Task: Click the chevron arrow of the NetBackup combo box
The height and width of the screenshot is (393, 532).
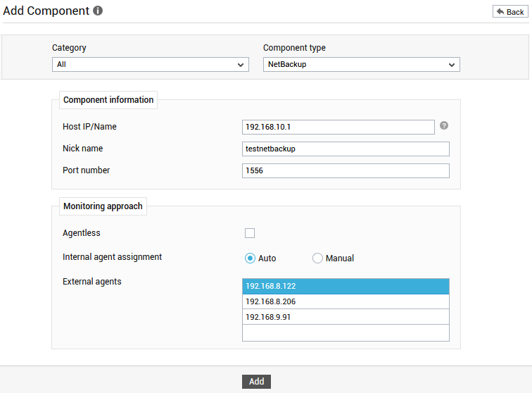Action: pyautogui.click(x=452, y=65)
